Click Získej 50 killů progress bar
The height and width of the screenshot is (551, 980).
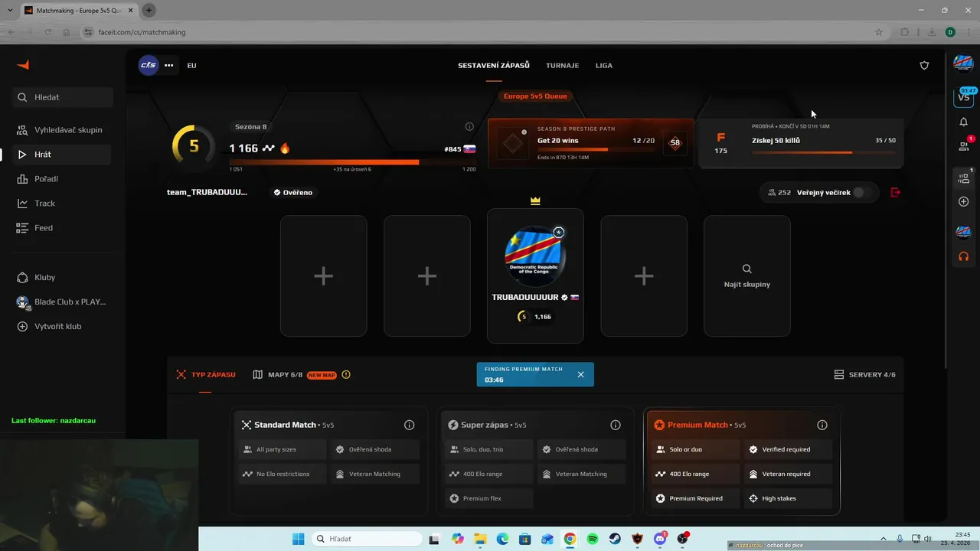pos(824,152)
